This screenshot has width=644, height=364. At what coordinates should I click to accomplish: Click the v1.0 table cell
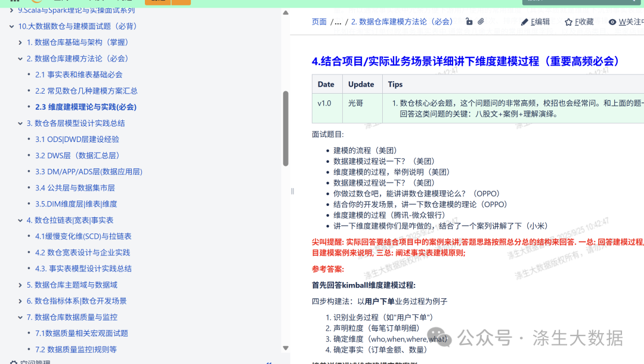coord(327,109)
